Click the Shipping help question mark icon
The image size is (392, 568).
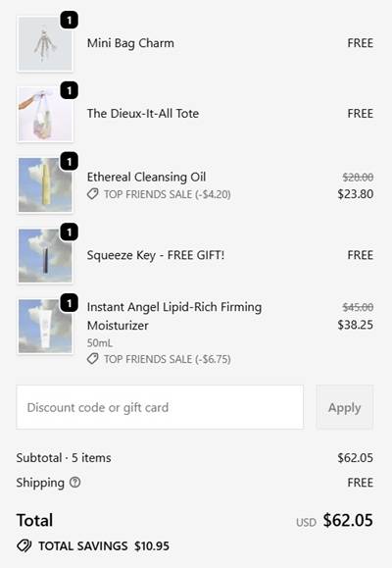point(74,482)
